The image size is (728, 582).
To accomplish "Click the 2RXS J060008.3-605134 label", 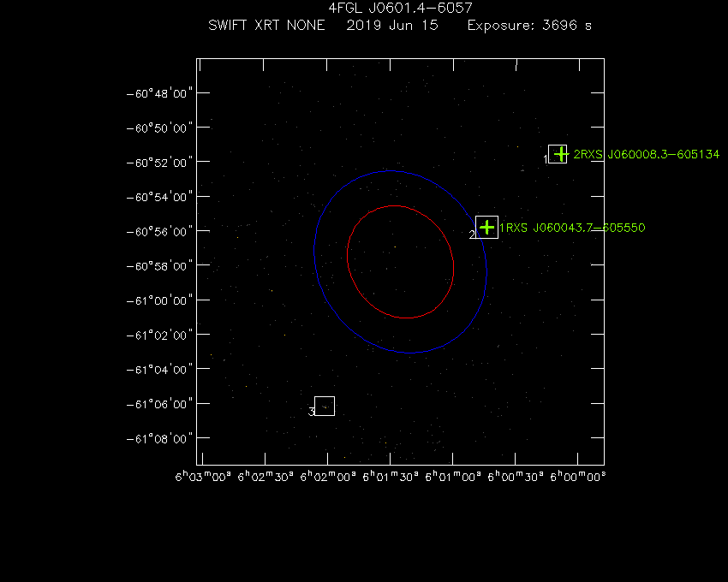I will pyautogui.click(x=647, y=154).
